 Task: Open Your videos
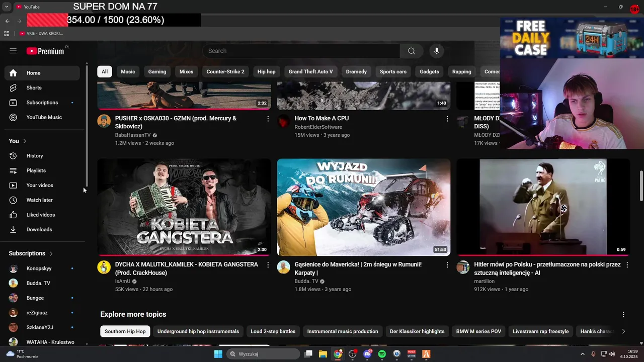(42, 185)
